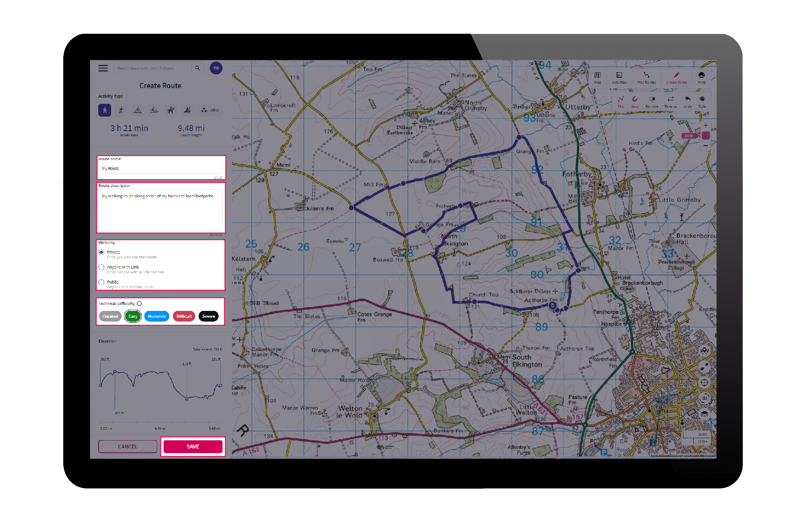Select the cycling activity type
This screenshot has width=812, height=527.
point(138,110)
